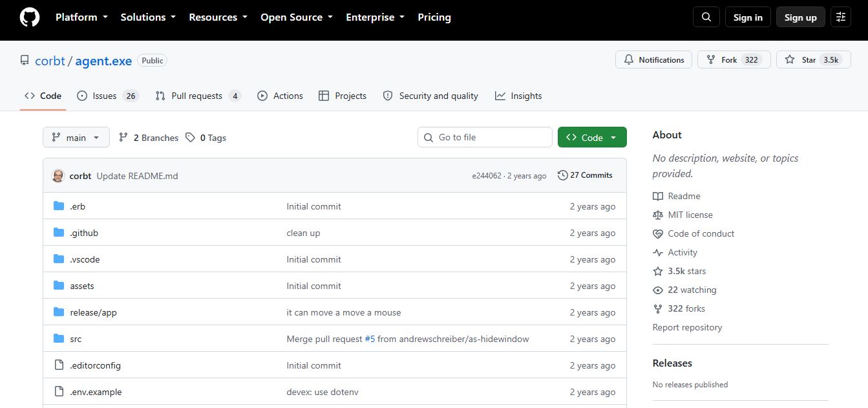Open the green Code dropdown

(x=592, y=138)
